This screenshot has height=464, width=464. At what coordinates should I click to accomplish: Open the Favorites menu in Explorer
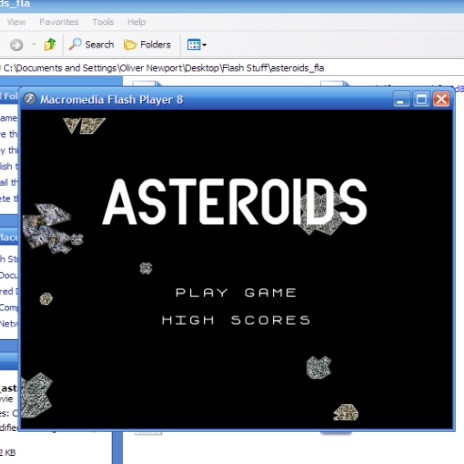click(x=59, y=22)
